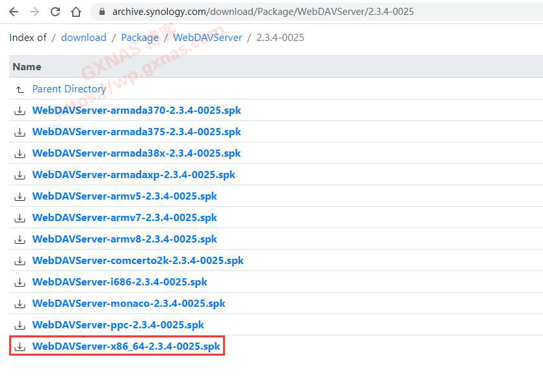Navigate to 'Package' breadcrumb
This screenshot has height=392, width=543.
(x=139, y=38)
